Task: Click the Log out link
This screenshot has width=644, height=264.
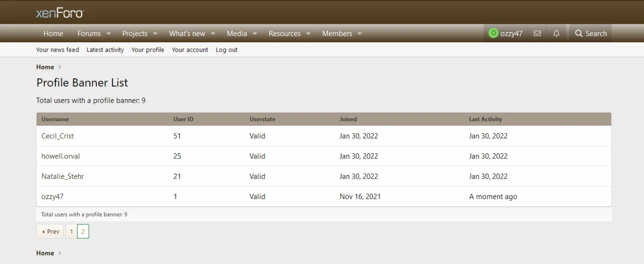Action: click(x=226, y=50)
